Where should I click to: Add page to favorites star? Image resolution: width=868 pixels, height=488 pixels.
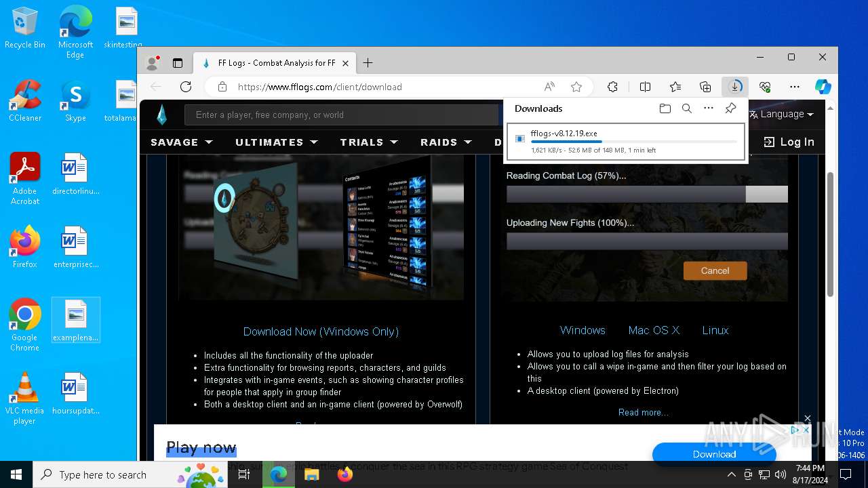pos(576,87)
